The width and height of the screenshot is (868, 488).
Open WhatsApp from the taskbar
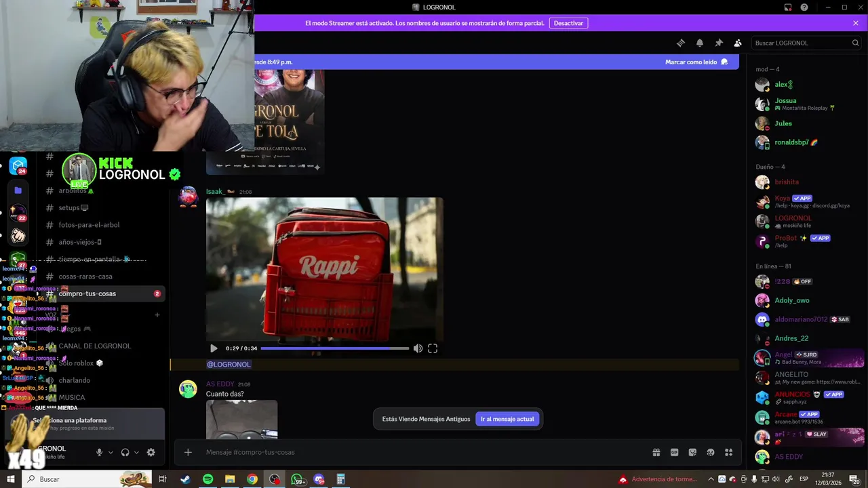[x=297, y=479]
